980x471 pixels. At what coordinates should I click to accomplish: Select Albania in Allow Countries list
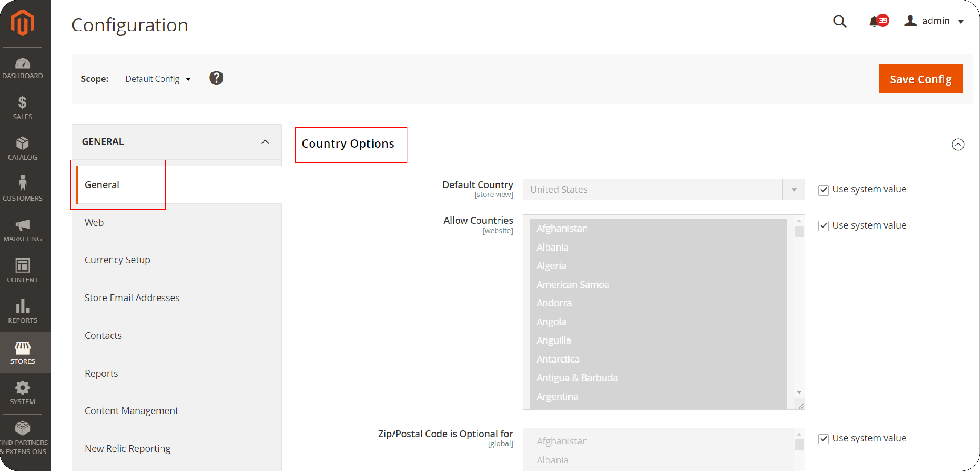point(658,247)
